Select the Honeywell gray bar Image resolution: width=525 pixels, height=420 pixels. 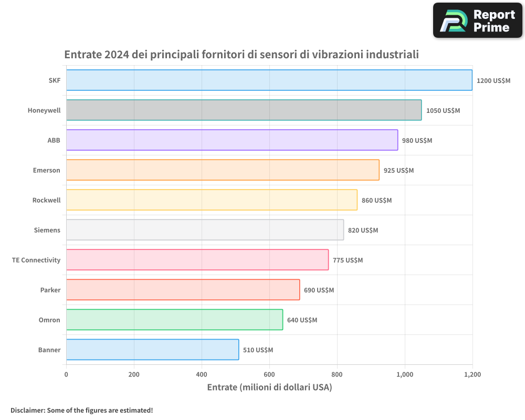click(x=244, y=110)
